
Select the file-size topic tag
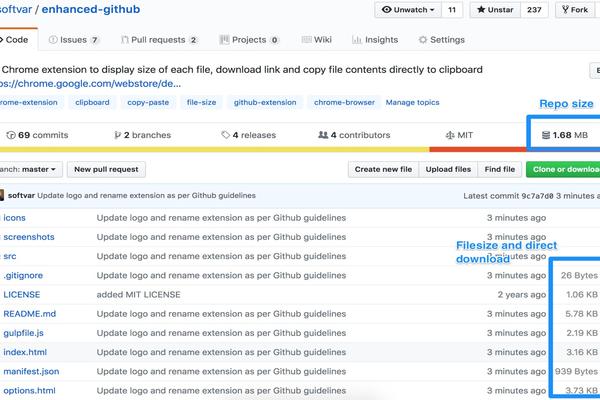pos(201,103)
